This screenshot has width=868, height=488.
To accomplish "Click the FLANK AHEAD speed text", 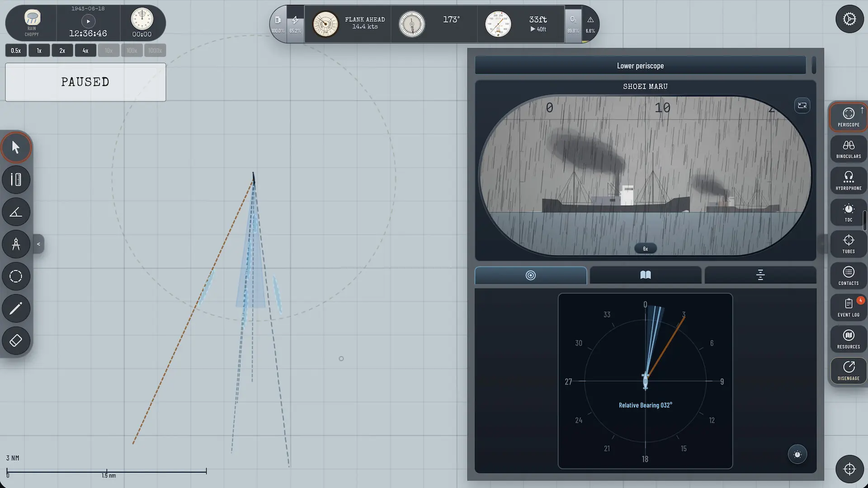I will click(365, 19).
